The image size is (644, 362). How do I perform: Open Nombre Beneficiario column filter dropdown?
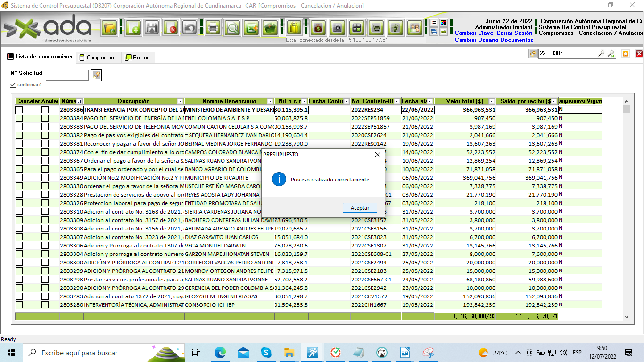coord(270,101)
